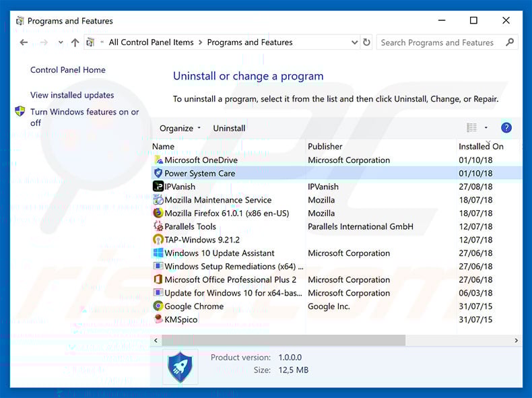Open Help with the question mark icon
This screenshot has height=398, width=532.
click(506, 127)
